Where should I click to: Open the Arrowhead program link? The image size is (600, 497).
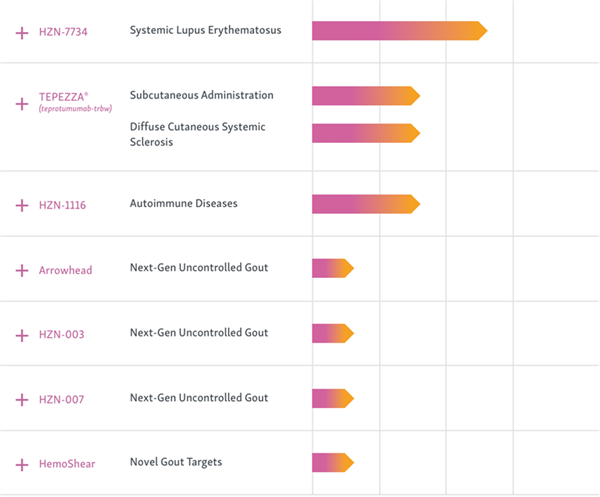click(x=65, y=270)
